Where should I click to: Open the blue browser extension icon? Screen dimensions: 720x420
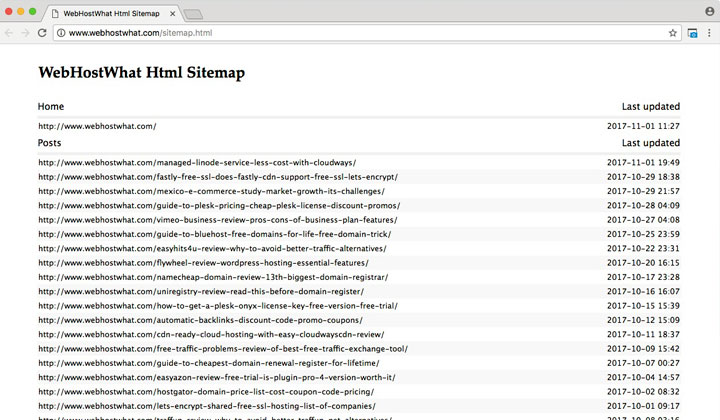[x=692, y=33]
